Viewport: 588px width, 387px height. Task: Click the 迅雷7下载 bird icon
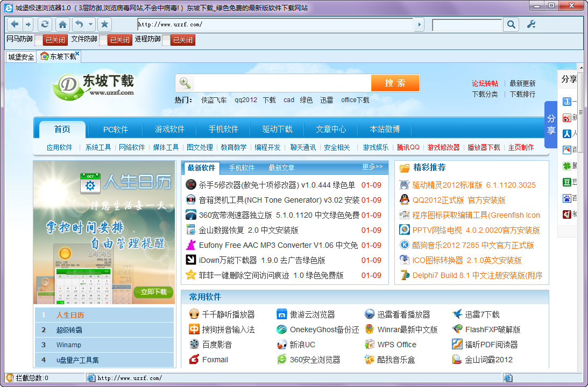coord(457,314)
